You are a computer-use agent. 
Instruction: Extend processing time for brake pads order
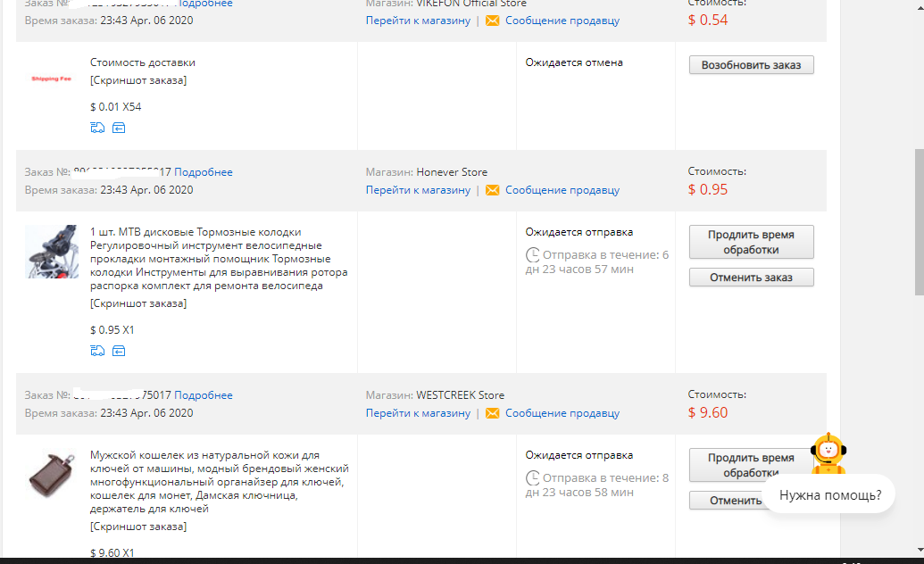point(752,242)
